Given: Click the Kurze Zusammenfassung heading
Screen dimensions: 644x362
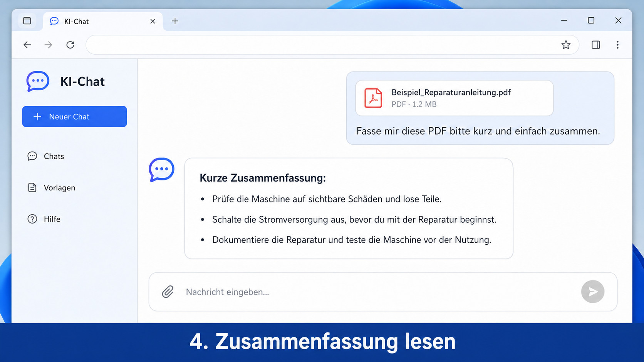Looking at the screenshot, I should point(263,178).
